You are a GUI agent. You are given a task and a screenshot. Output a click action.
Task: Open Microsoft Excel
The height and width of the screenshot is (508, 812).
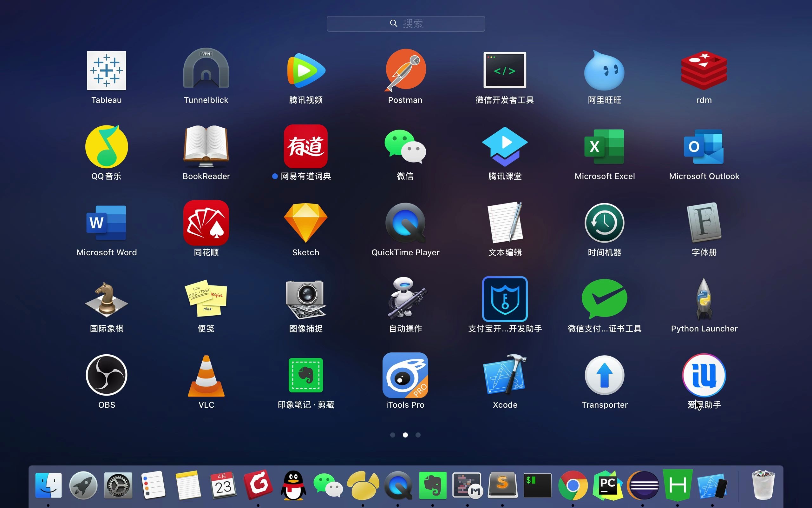click(604, 146)
